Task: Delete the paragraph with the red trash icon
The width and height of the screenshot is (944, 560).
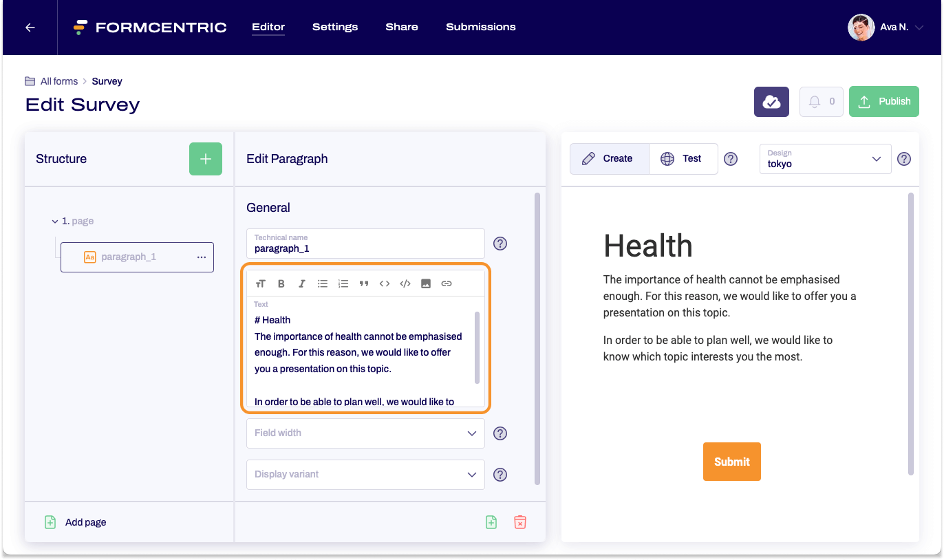Action: click(520, 522)
